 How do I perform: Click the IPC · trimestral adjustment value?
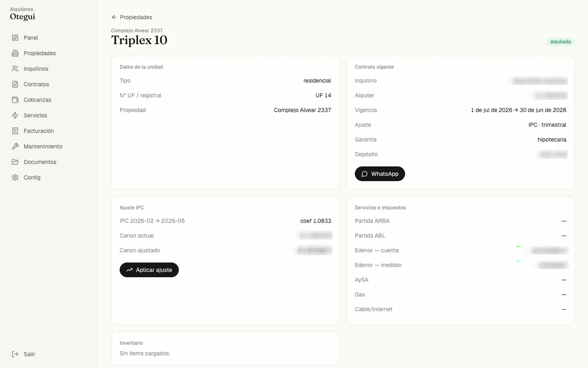click(x=547, y=125)
